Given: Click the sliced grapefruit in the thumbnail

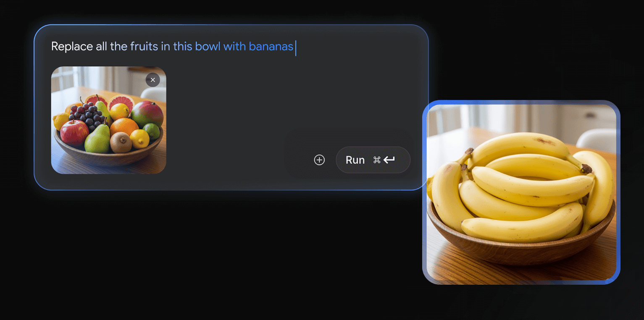Looking at the screenshot, I should coord(121,102).
